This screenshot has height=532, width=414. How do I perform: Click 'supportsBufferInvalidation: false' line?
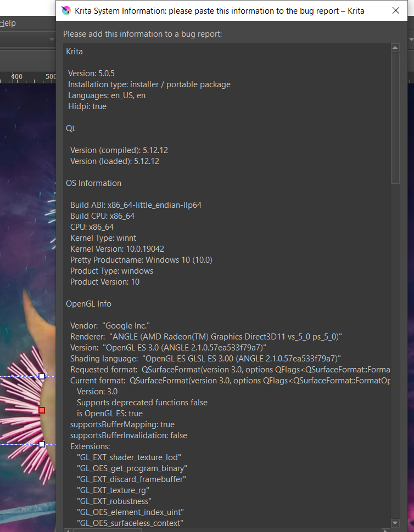tap(128, 435)
